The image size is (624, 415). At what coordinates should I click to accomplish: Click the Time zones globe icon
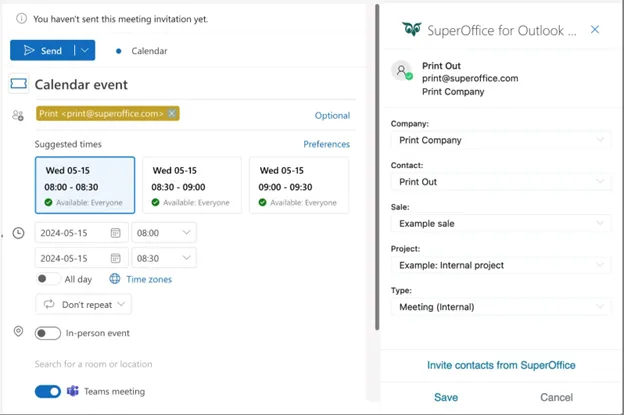115,280
